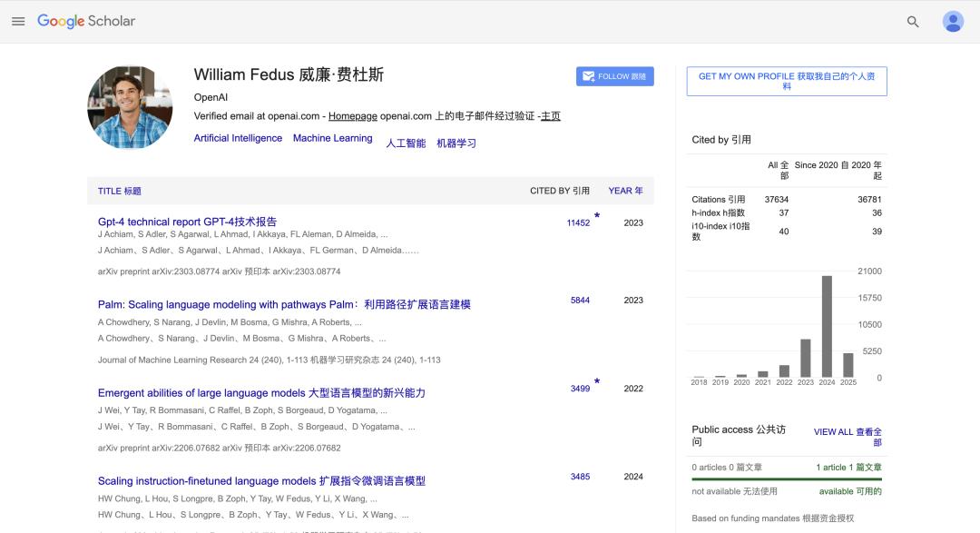Open the user account avatar
This screenshot has width=980, height=533.
[953, 22]
